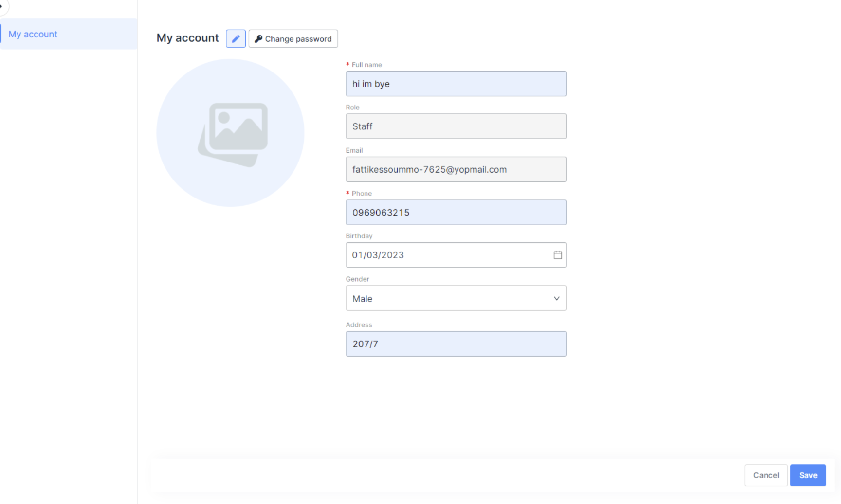Open the calendar icon in Birthday field
The height and width of the screenshot is (504, 841).
tap(557, 255)
